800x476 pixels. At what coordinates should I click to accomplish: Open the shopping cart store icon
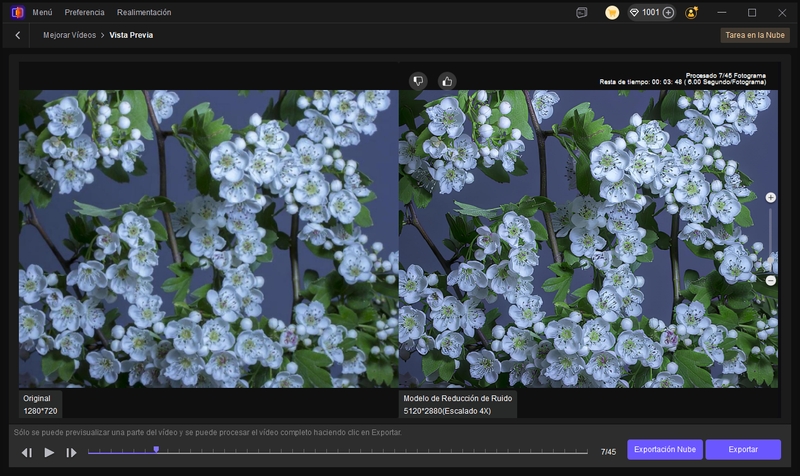point(612,13)
